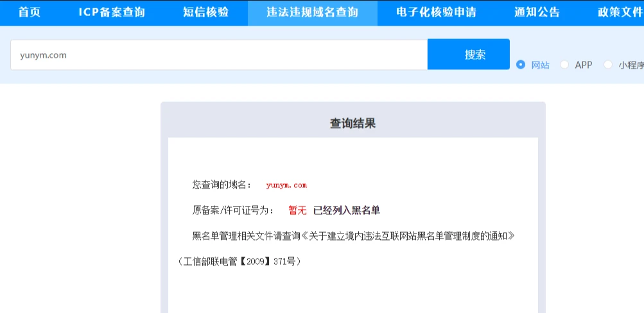This screenshot has width=644, height=313.
Task: Click the 原备案/许可证号为 label
Action: point(233,210)
